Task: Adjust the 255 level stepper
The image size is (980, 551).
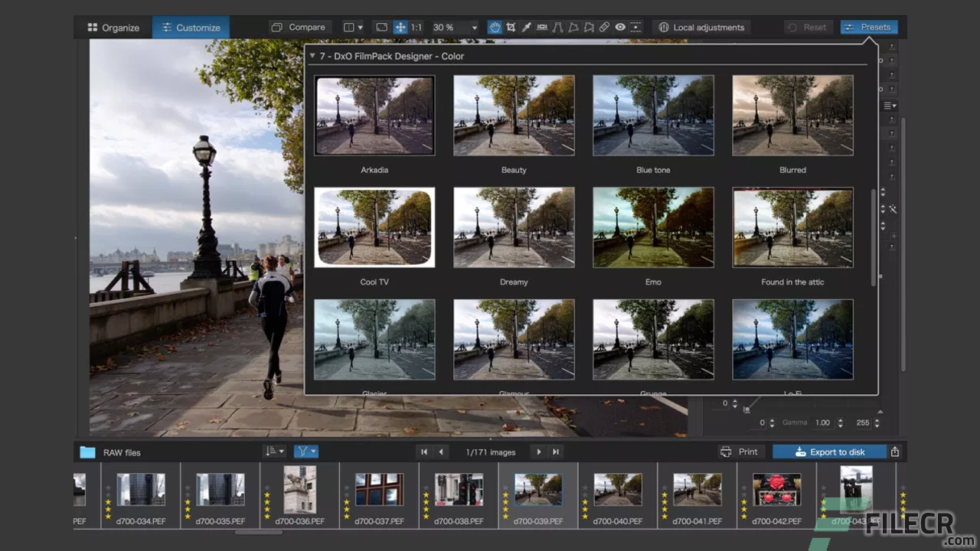Action: point(877,422)
